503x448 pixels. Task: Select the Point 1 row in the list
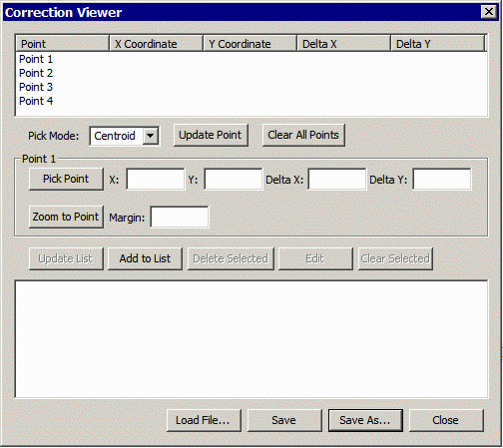click(251, 59)
